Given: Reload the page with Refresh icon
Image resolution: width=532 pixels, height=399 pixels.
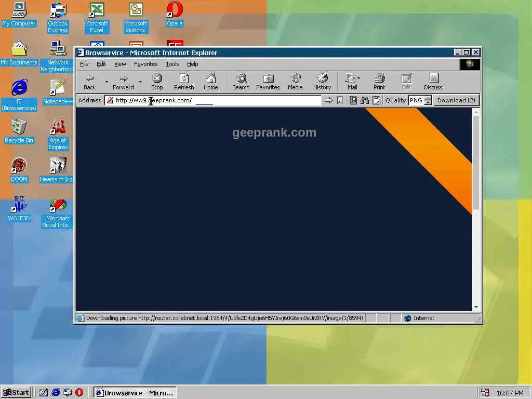Looking at the screenshot, I should (x=184, y=82).
